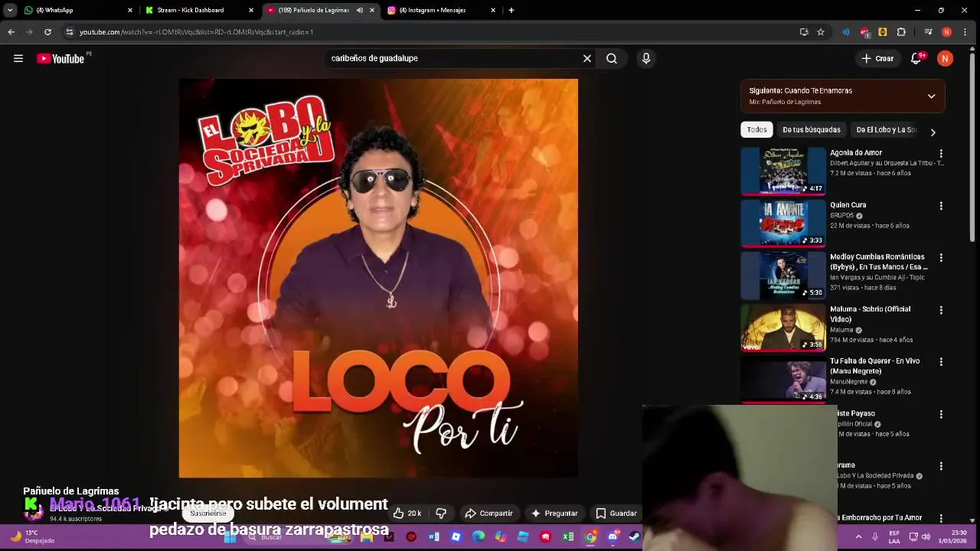Viewport: 980px width, 551px height.
Task: Open tab search dropdown arrow
Action: point(10,10)
